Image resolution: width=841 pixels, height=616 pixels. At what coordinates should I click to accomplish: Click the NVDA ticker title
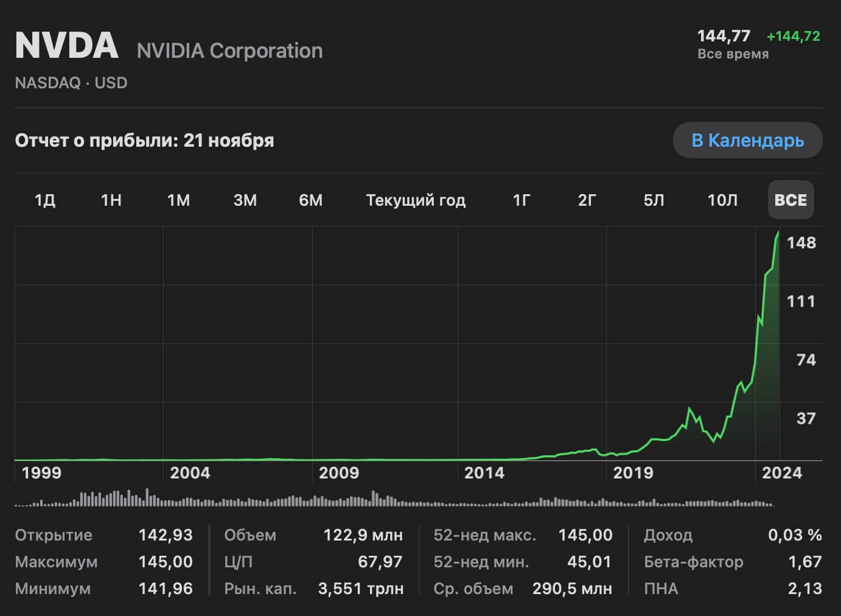point(67,46)
